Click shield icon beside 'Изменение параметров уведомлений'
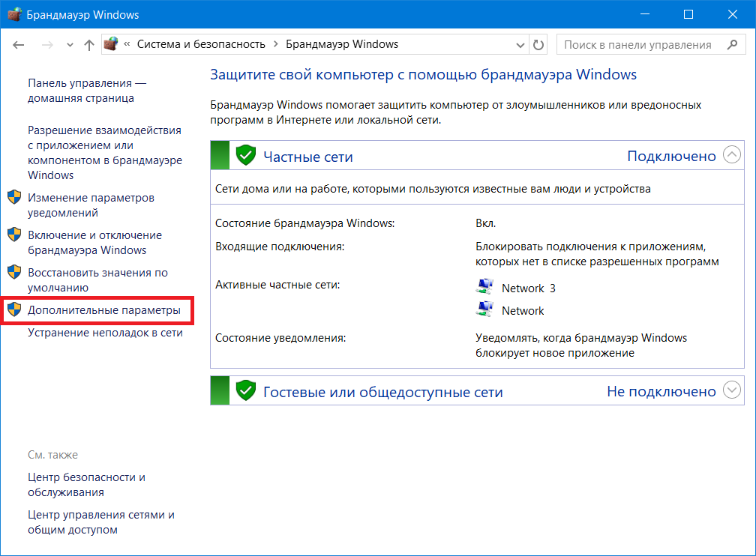 click(x=14, y=196)
